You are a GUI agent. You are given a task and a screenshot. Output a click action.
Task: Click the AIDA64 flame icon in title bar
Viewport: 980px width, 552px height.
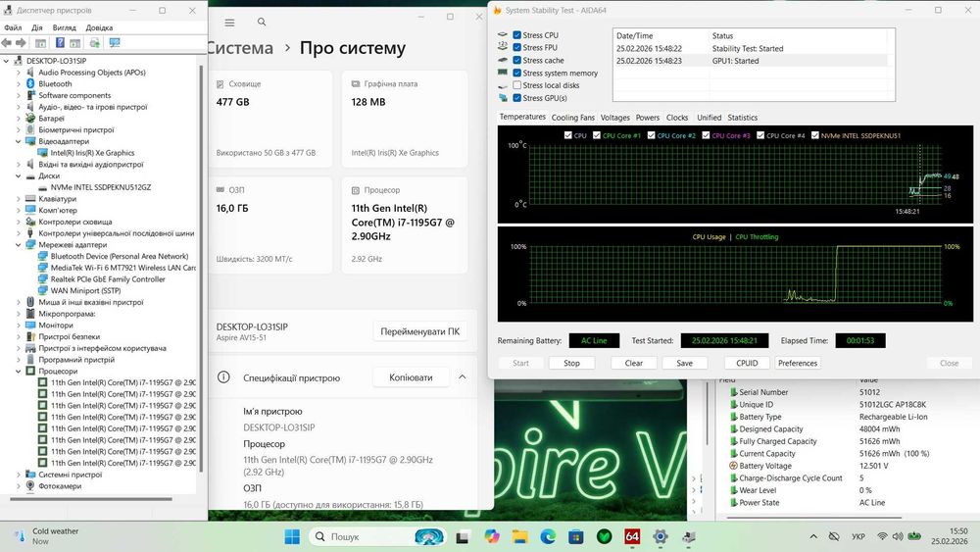[x=498, y=10]
